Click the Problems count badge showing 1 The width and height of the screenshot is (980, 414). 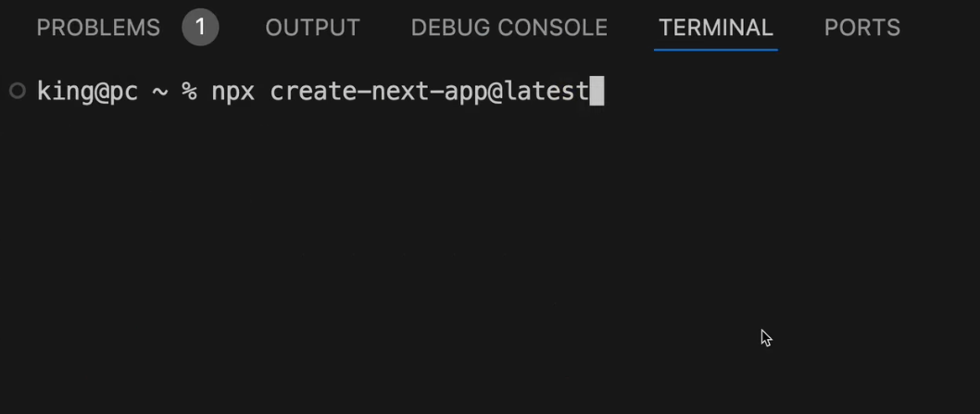(200, 28)
